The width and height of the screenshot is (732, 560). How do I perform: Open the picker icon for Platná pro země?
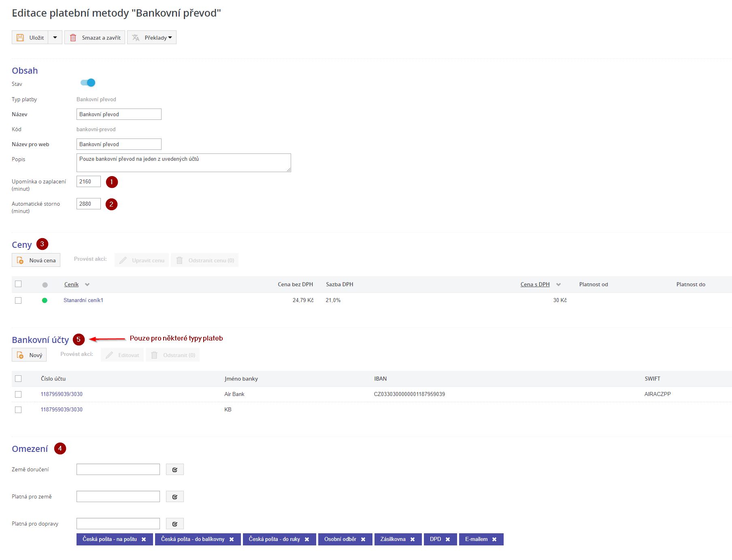175,497
